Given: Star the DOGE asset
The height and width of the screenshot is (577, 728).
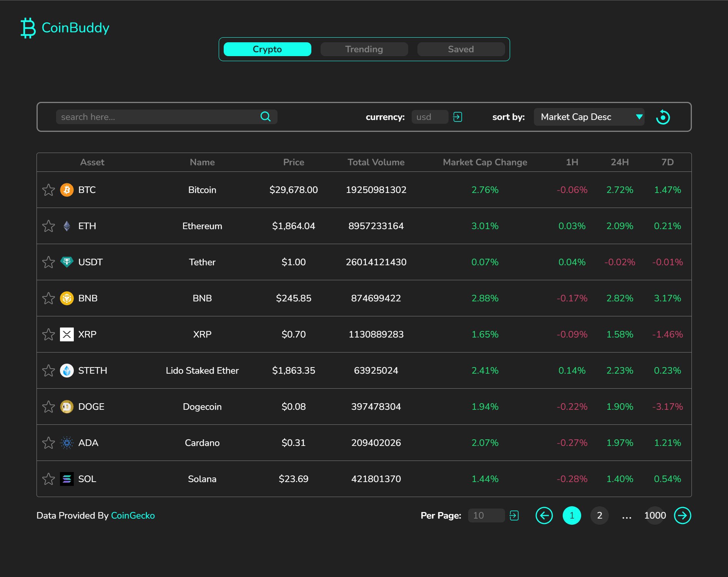Looking at the screenshot, I should (48, 407).
